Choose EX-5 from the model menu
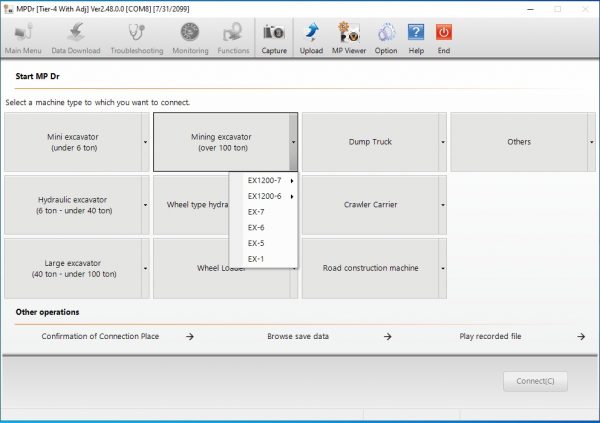Viewport: 600px width, 423px height. [x=264, y=243]
